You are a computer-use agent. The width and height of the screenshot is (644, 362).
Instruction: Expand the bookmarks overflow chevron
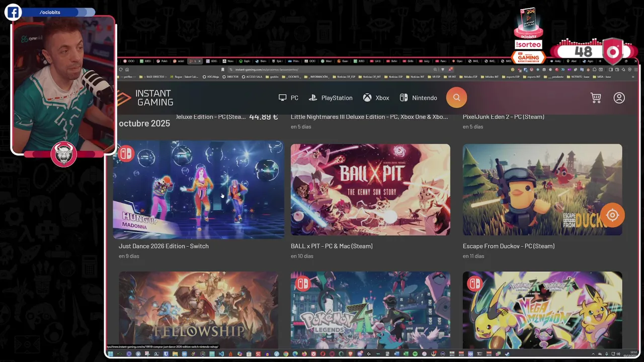(633, 77)
